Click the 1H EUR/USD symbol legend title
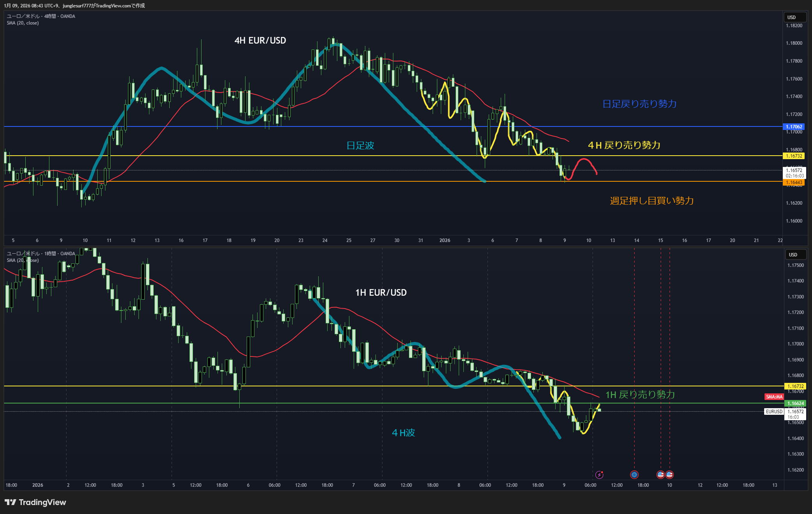812x514 pixels. (41, 254)
